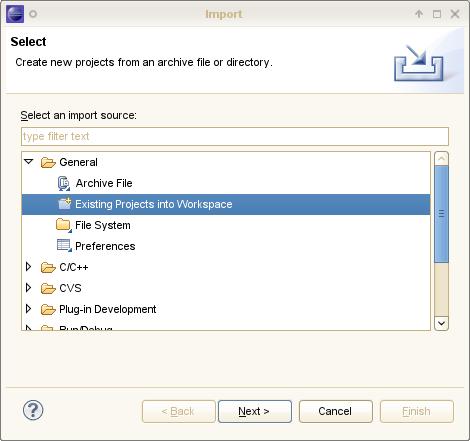The width and height of the screenshot is (470, 441).
Task: Click the File System folder icon
Action: (x=64, y=225)
